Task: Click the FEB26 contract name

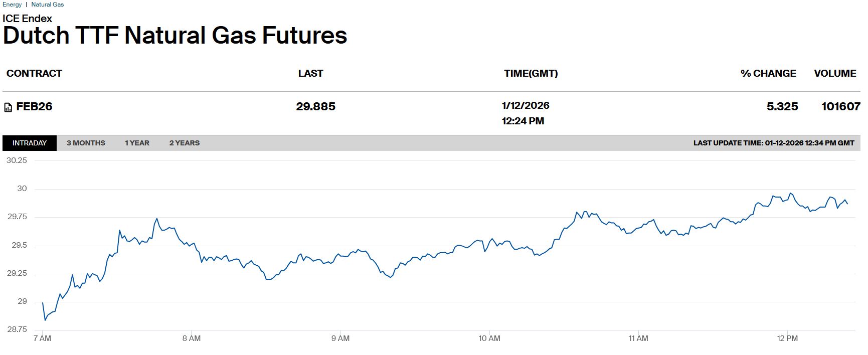Action: click(34, 106)
